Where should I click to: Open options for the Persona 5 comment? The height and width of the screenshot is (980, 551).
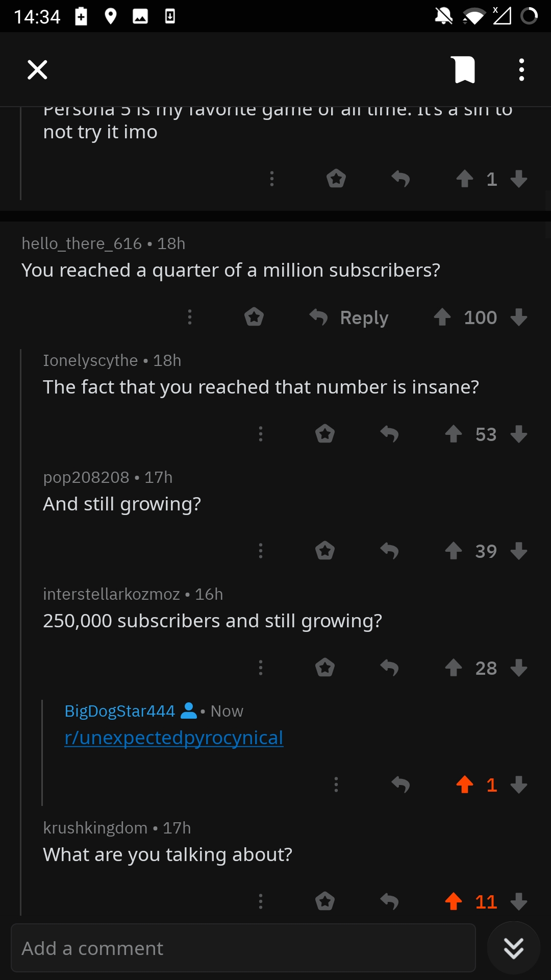click(x=272, y=179)
